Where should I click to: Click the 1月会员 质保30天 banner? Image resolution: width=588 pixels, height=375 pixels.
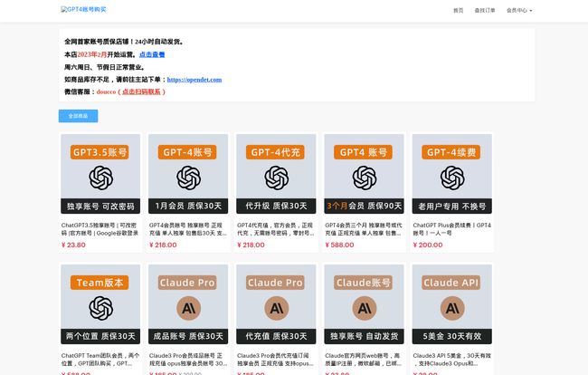point(188,207)
